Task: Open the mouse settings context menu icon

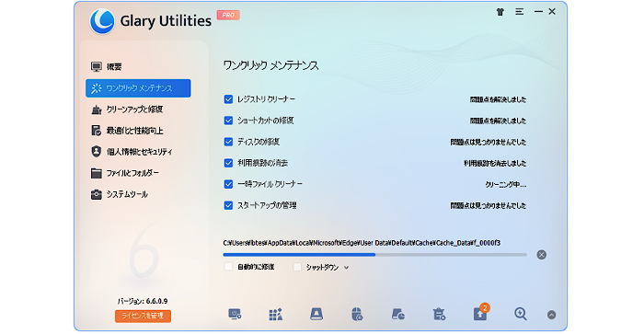Action: tap(357, 315)
